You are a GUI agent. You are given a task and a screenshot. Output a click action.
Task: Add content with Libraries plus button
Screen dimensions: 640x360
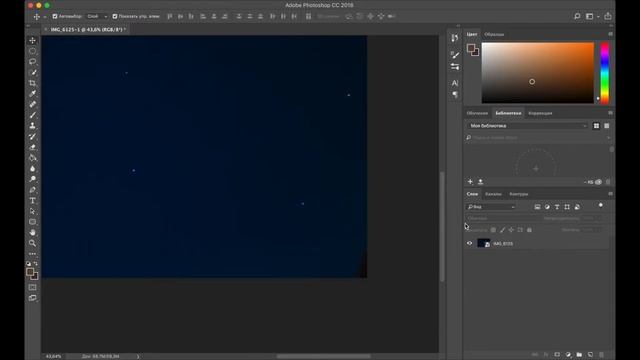pos(470,182)
